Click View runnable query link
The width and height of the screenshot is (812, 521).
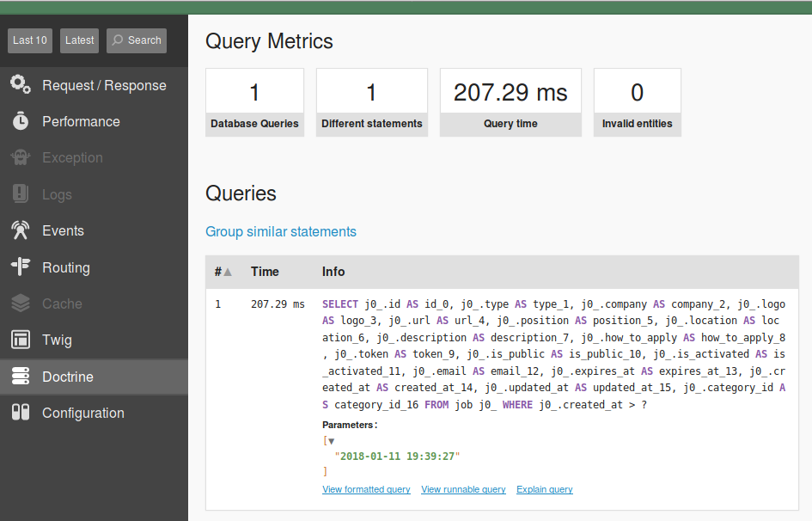[x=463, y=489]
